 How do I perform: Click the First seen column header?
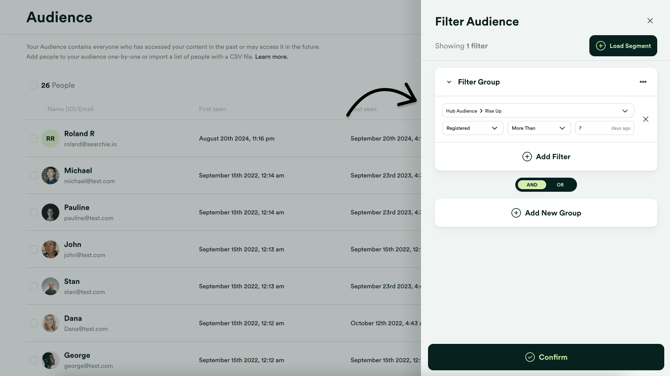212,109
